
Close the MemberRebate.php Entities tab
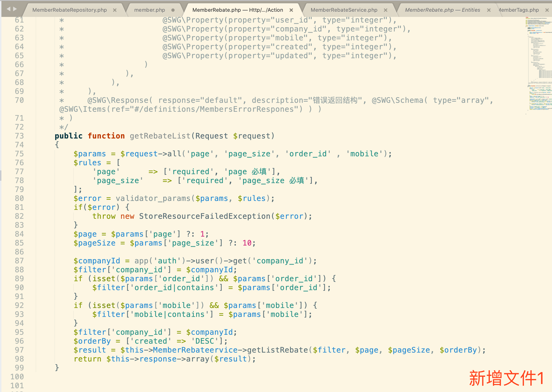[x=489, y=10]
